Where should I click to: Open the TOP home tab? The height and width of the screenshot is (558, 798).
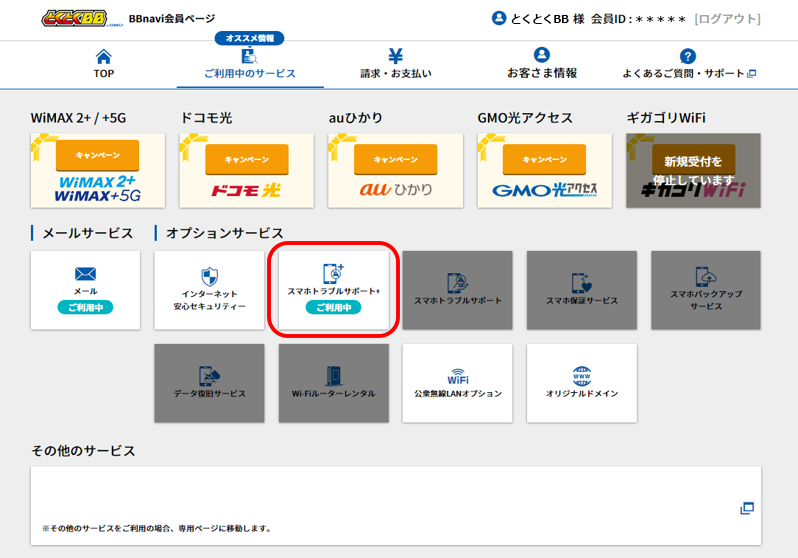[x=104, y=64]
